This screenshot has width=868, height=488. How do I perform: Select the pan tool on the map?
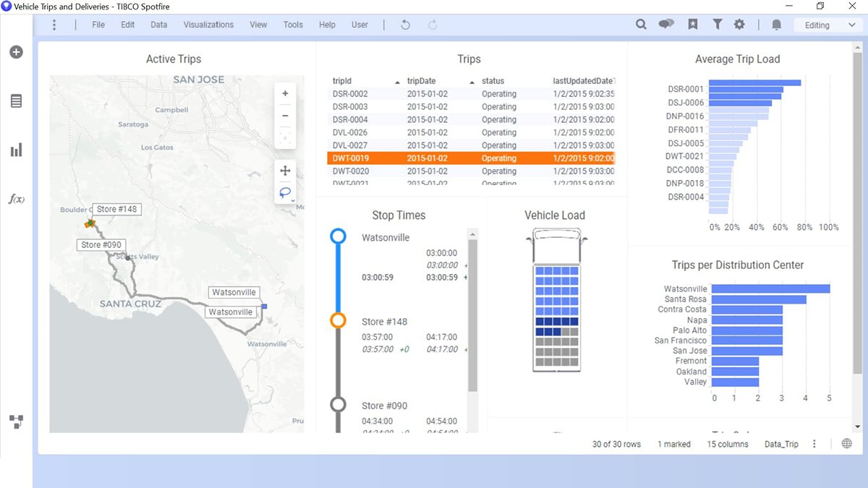tap(285, 171)
